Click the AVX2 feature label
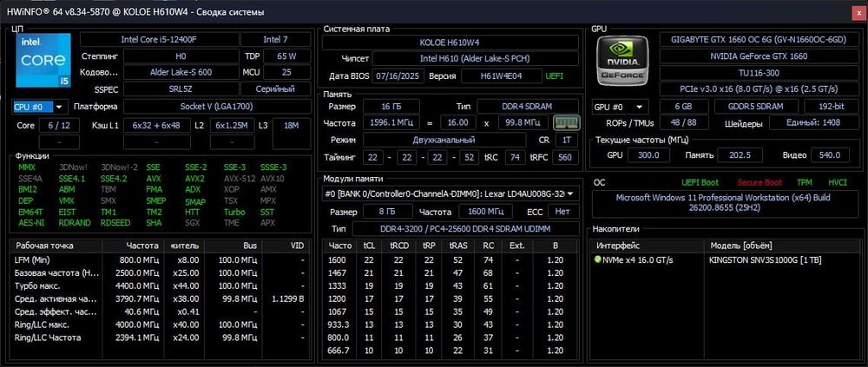The width and height of the screenshot is (868, 367). [x=194, y=179]
